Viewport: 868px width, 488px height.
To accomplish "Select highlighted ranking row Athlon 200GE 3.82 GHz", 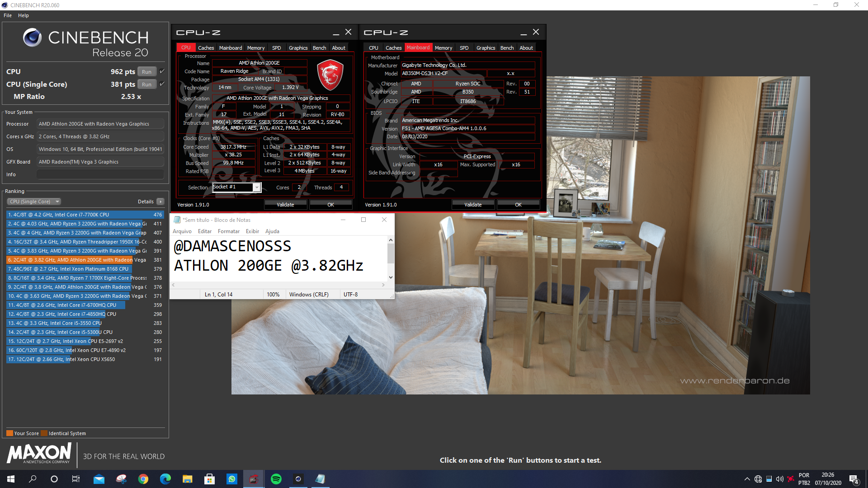I will 85,260.
